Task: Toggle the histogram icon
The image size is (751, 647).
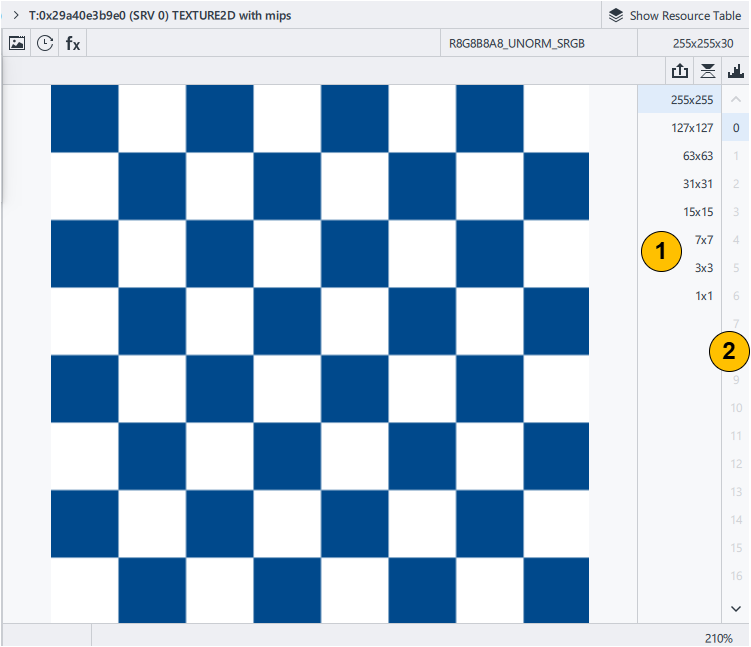Action: pyautogui.click(x=736, y=71)
